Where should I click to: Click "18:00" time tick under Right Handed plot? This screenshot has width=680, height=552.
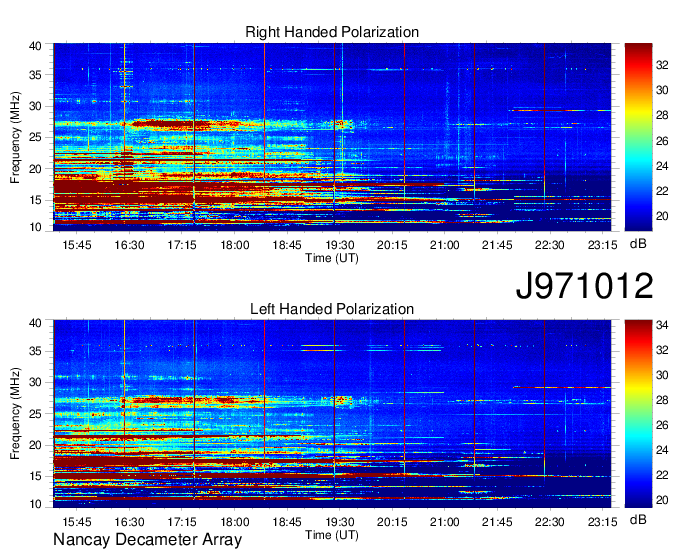point(235,245)
